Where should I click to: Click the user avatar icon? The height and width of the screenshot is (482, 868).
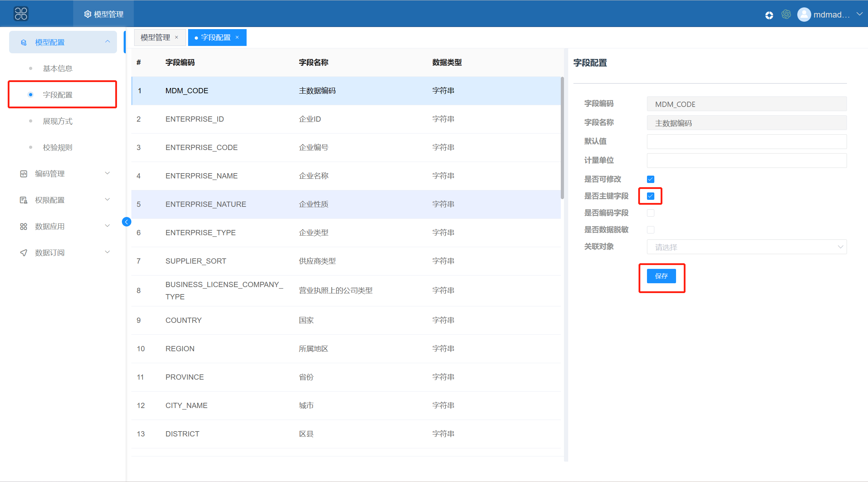[804, 14]
